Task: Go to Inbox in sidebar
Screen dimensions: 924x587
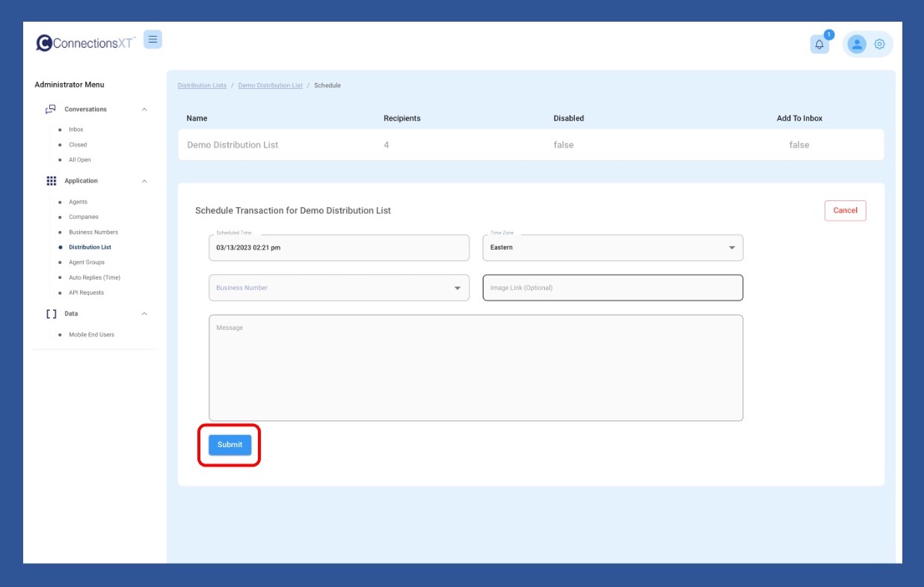Action: (x=76, y=129)
